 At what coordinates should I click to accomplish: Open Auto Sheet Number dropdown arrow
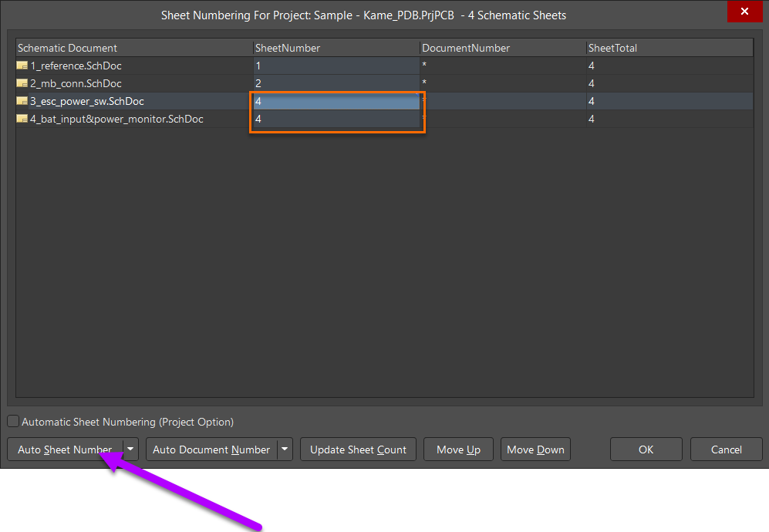point(131,450)
